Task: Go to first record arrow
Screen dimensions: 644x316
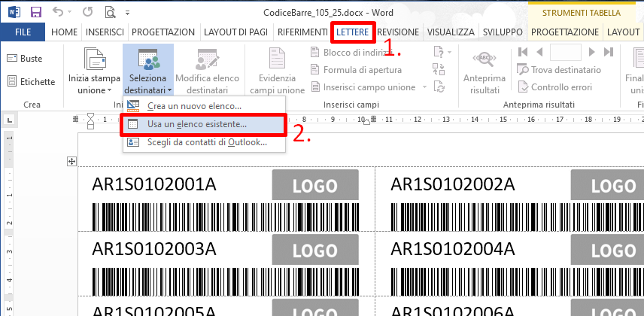Action: coord(523,52)
